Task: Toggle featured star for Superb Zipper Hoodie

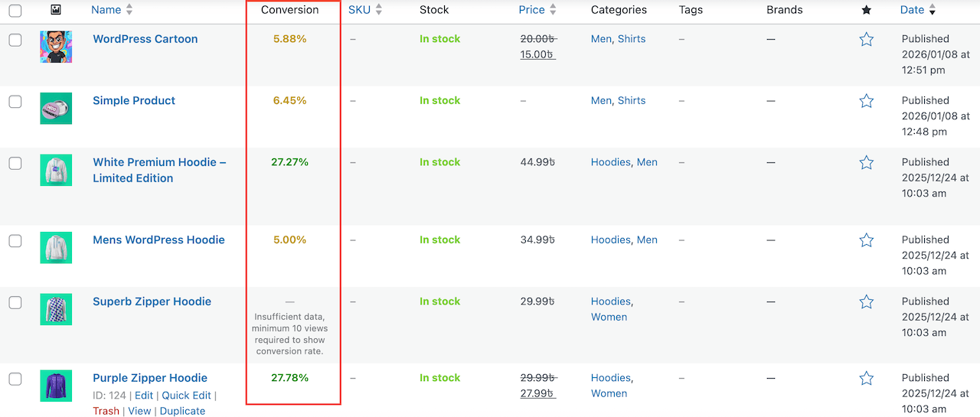Action: pyautogui.click(x=866, y=301)
